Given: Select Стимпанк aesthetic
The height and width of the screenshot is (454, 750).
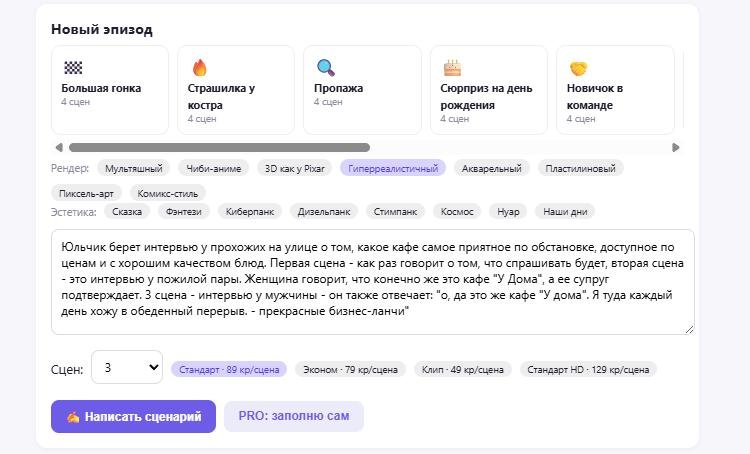Looking at the screenshot, I should pyautogui.click(x=395, y=211).
